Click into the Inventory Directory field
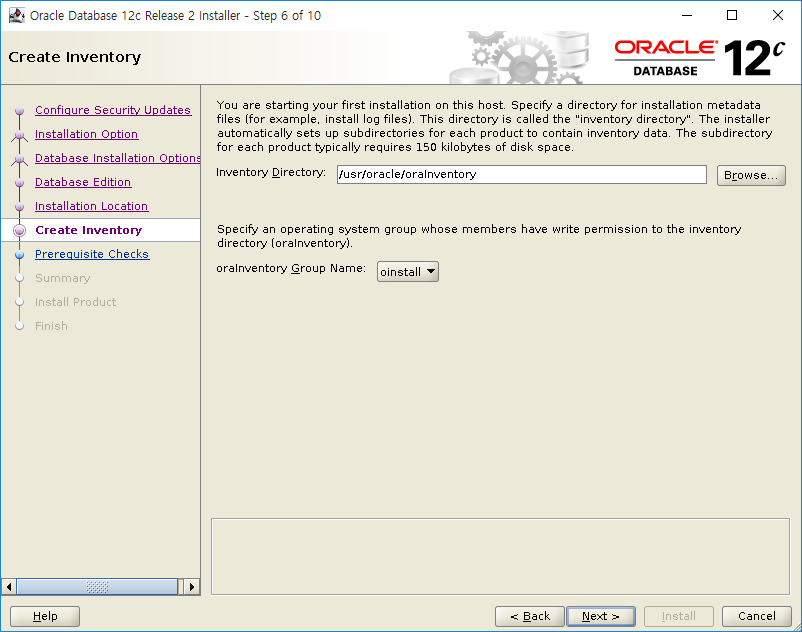The height and width of the screenshot is (632, 802). coord(522,174)
